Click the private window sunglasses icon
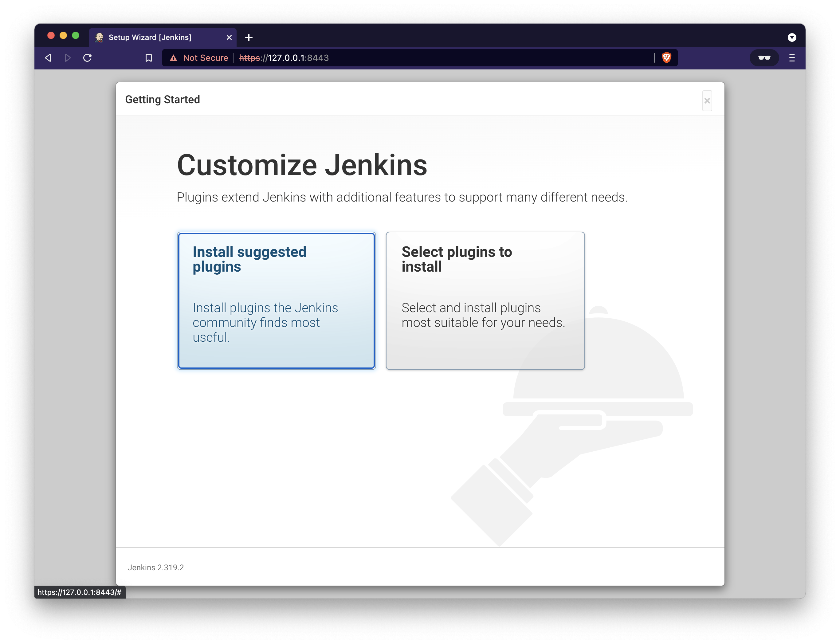840x644 pixels. click(x=764, y=58)
